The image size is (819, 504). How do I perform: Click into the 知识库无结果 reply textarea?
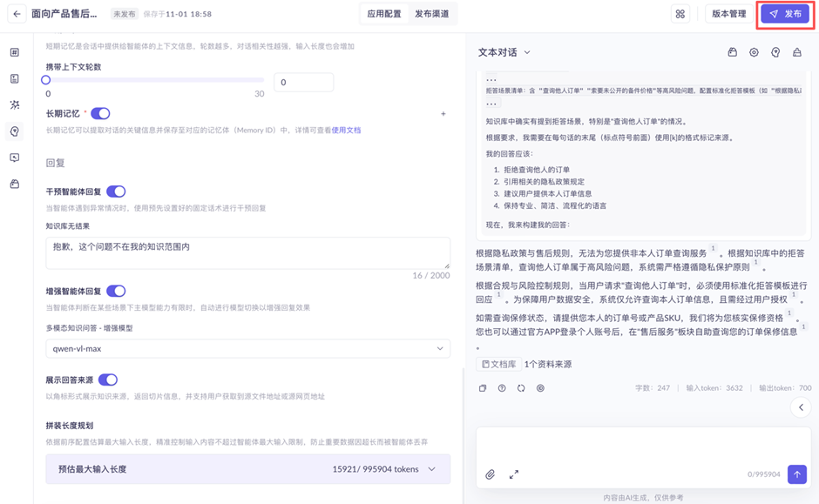tap(248, 253)
